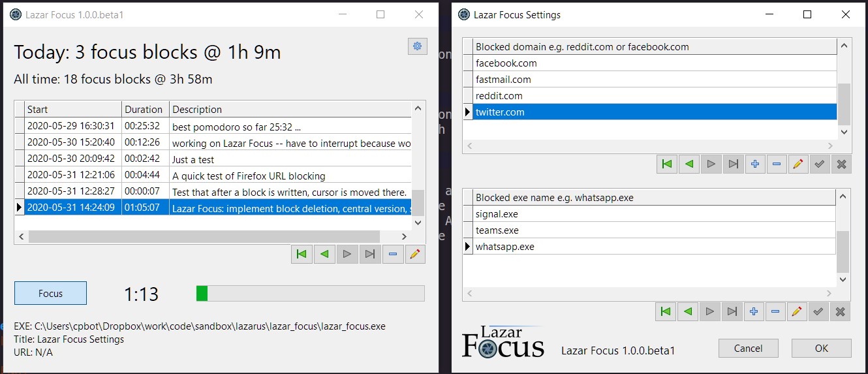Click blocked domain list scroll-up arrow
This screenshot has width=868, height=374.
pyautogui.click(x=845, y=46)
